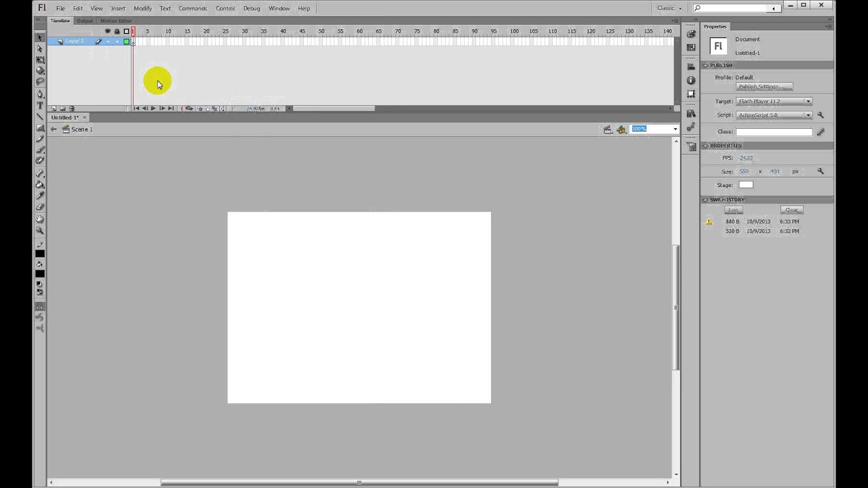The height and width of the screenshot is (488, 868).
Task: Open the Swatches panel icon
Action: 691,47
